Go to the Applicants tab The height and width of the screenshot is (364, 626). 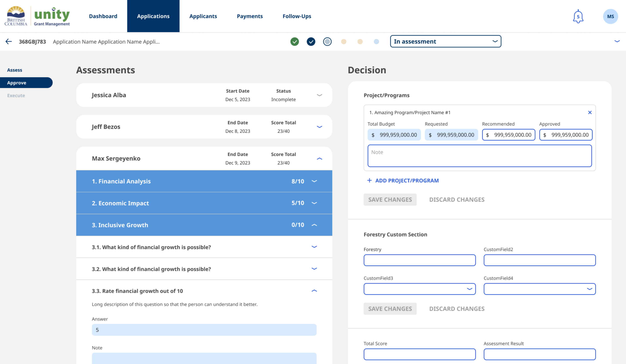tap(203, 16)
